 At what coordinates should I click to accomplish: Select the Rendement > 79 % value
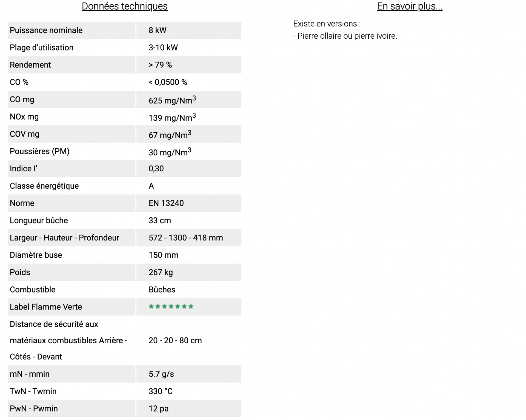pos(160,65)
